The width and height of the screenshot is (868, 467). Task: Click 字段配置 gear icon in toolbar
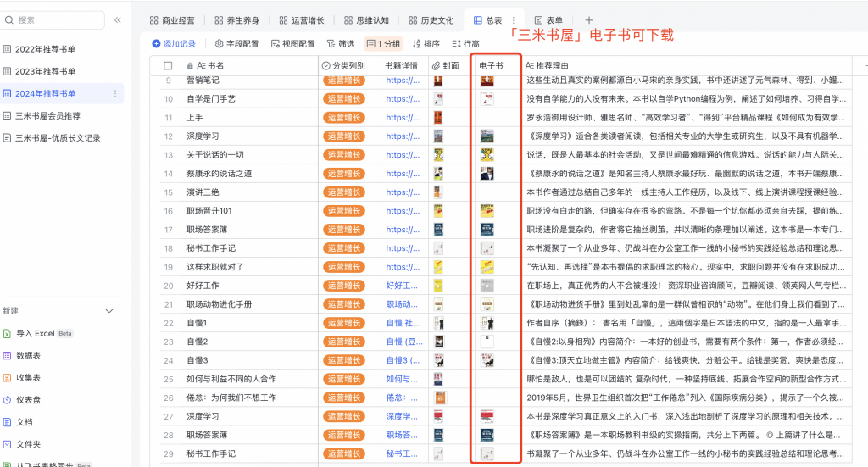(x=220, y=44)
